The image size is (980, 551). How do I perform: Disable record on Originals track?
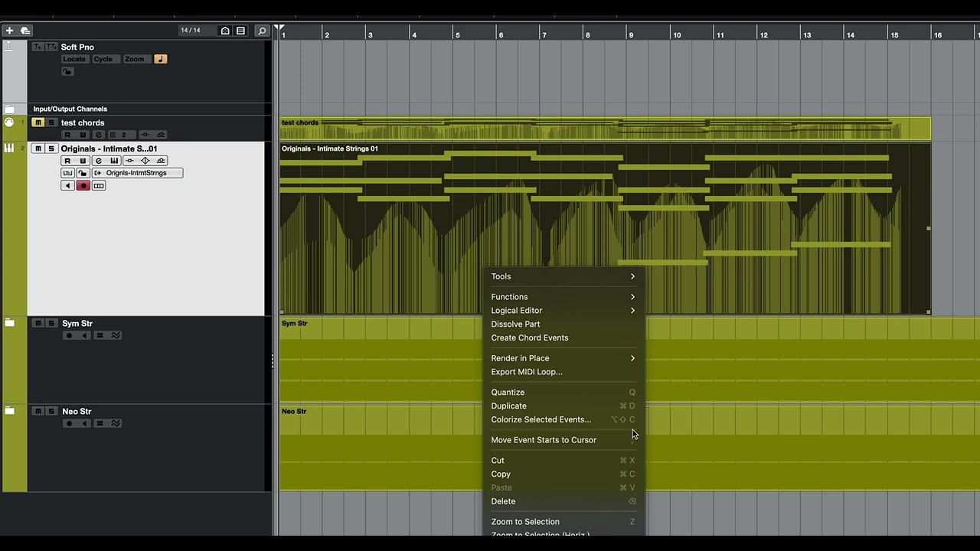(x=83, y=186)
